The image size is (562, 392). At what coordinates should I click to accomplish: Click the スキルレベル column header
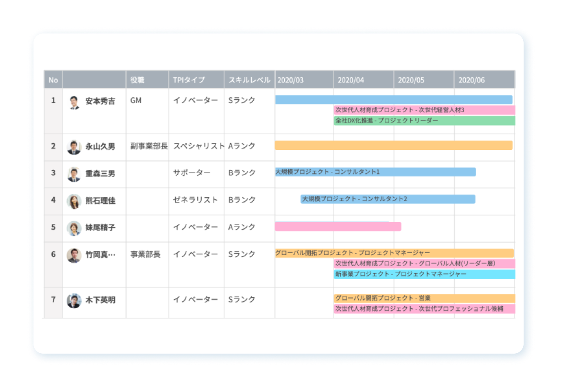click(249, 80)
